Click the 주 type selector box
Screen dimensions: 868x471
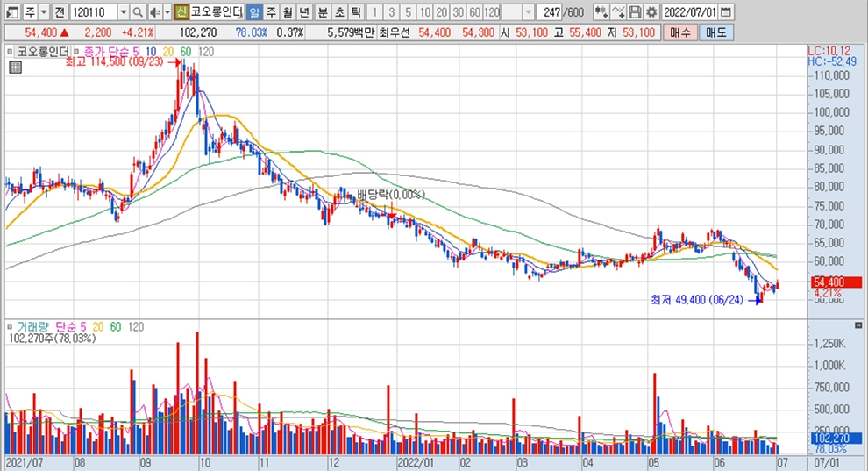tap(30, 11)
